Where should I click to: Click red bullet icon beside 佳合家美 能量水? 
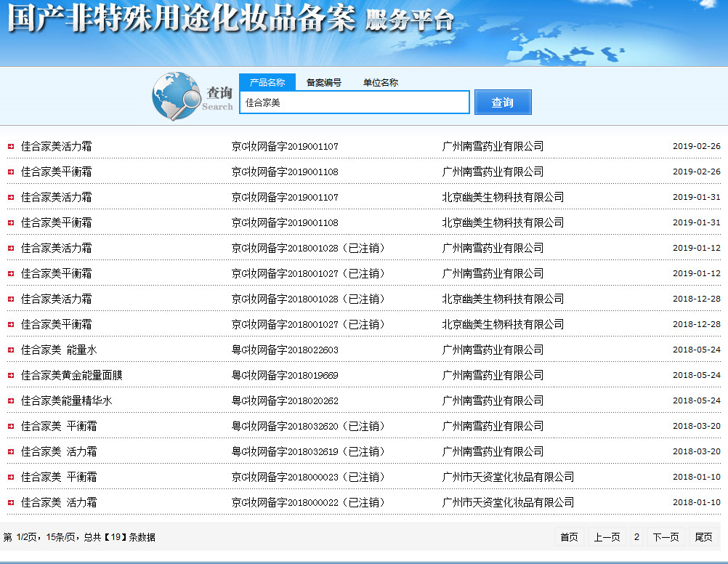10,350
